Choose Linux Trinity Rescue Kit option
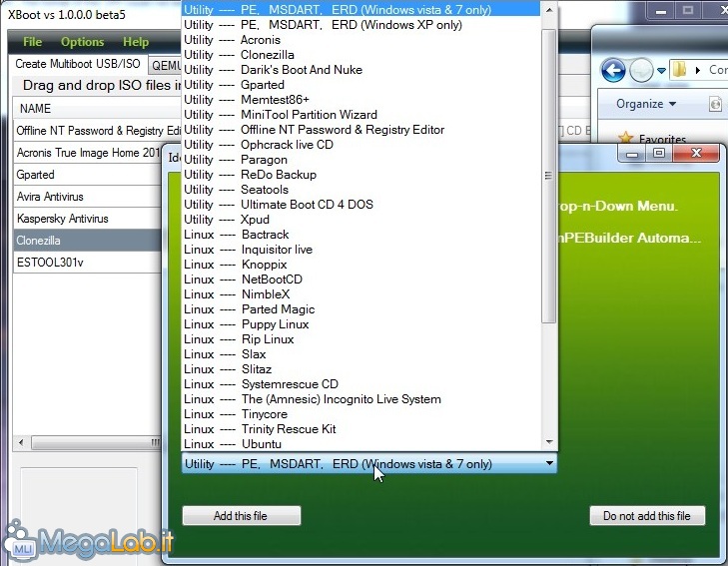This screenshot has height=566, width=728. (362, 428)
